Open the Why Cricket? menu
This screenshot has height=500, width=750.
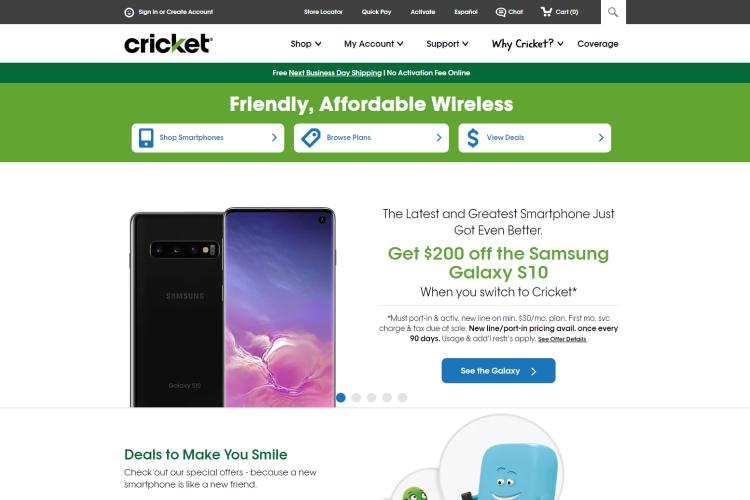(527, 44)
